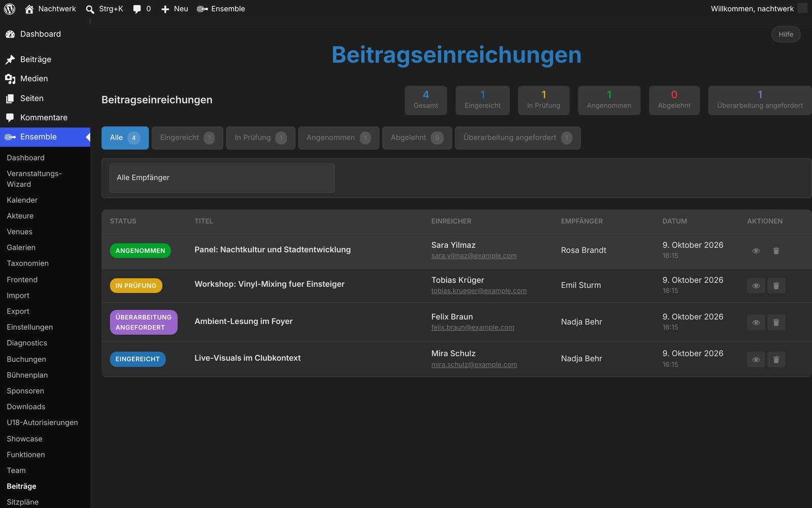The image size is (812, 508).
Task: Click the ANGENOMMEN status badge
Action: pos(141,250)
